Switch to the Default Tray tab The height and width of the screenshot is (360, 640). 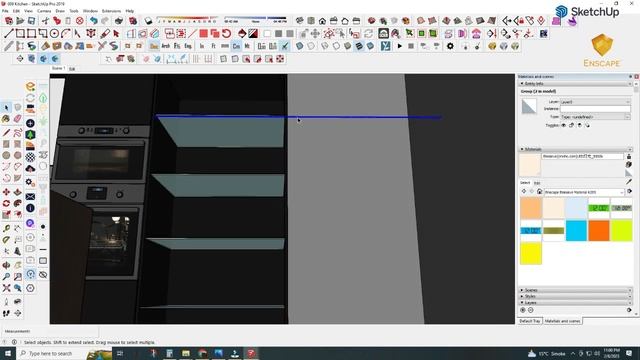[530, 321]
